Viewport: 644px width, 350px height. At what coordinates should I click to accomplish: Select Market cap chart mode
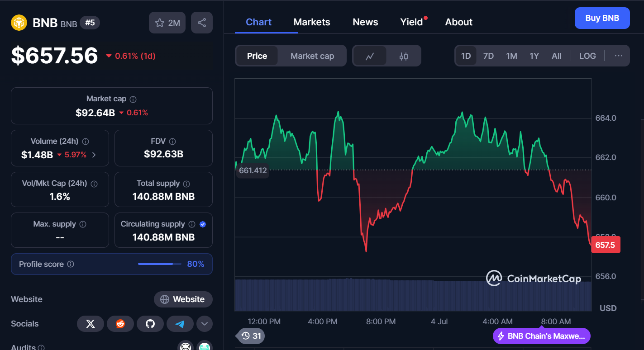coord(312,56)
